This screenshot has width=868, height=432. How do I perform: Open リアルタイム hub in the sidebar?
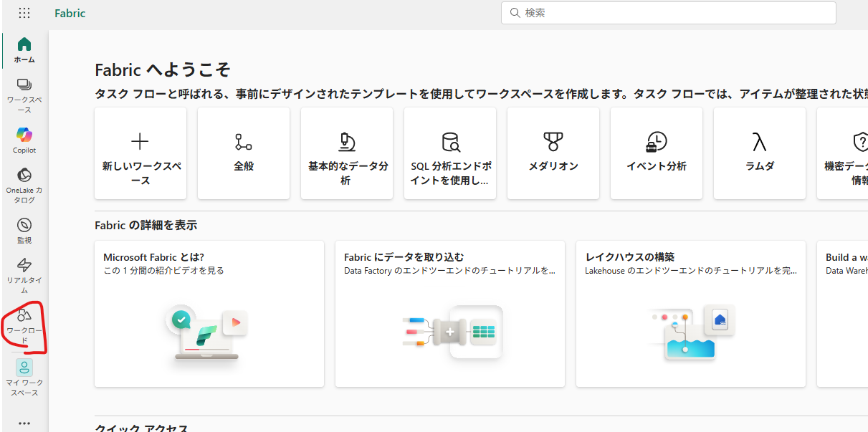[x=24, y=276]
